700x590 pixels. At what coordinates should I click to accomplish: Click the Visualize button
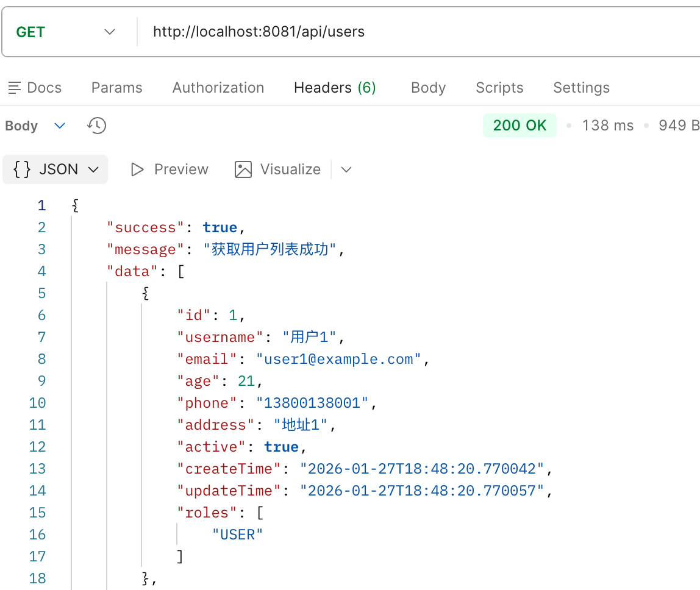[x=277, y=169]
